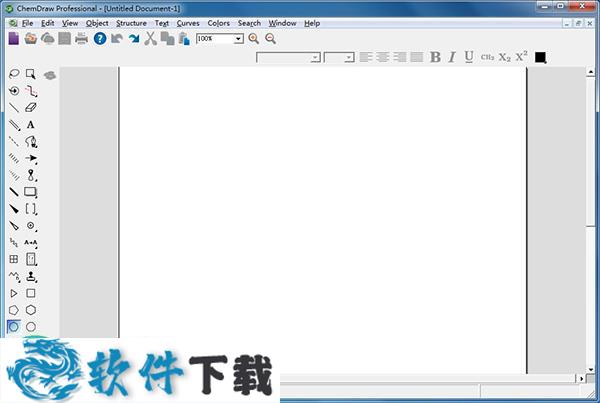Choose the Pen drawing tool
The height and width of the screenshot is (403, 600).
(31, 141)
